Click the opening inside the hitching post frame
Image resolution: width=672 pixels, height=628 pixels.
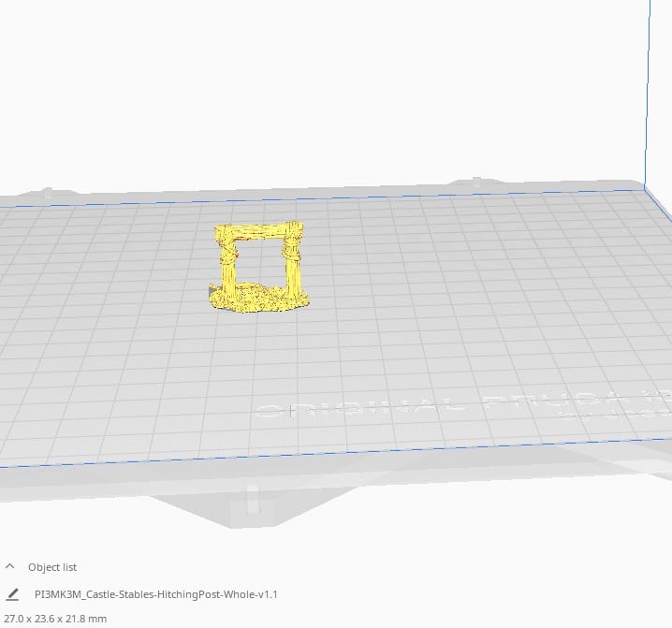[259, 262]
